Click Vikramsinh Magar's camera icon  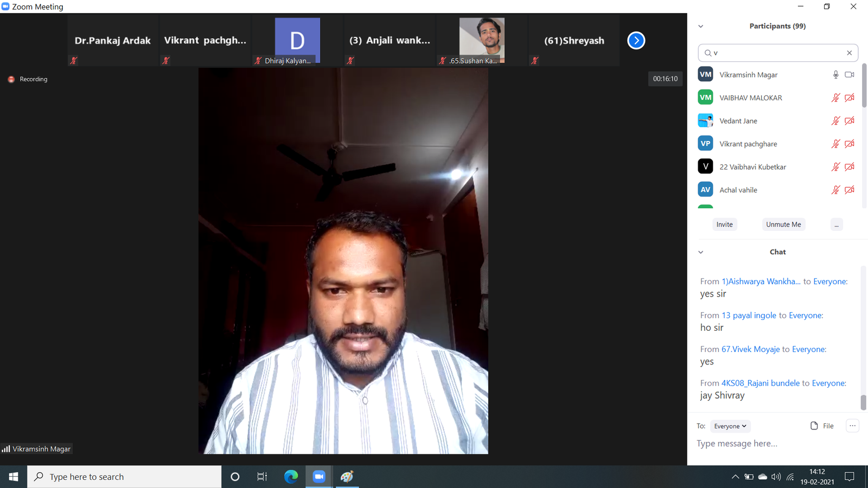pyautogui.click(x=850, y=75)
